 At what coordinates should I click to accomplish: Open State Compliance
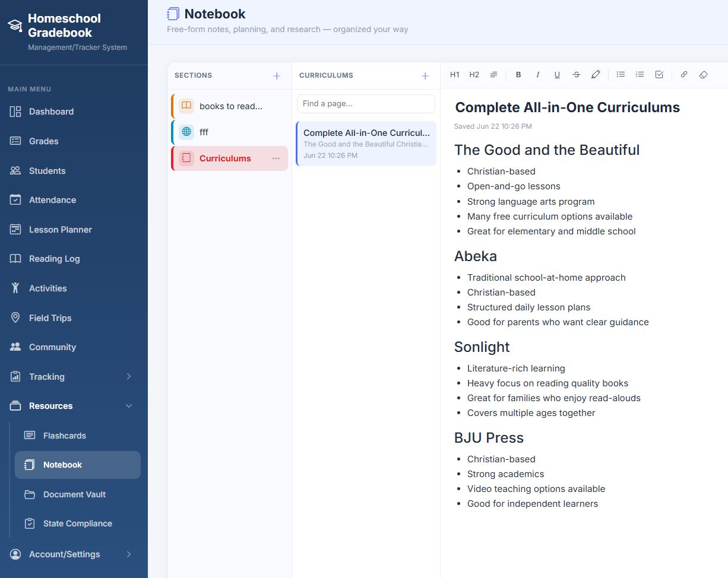coord(78,523)
